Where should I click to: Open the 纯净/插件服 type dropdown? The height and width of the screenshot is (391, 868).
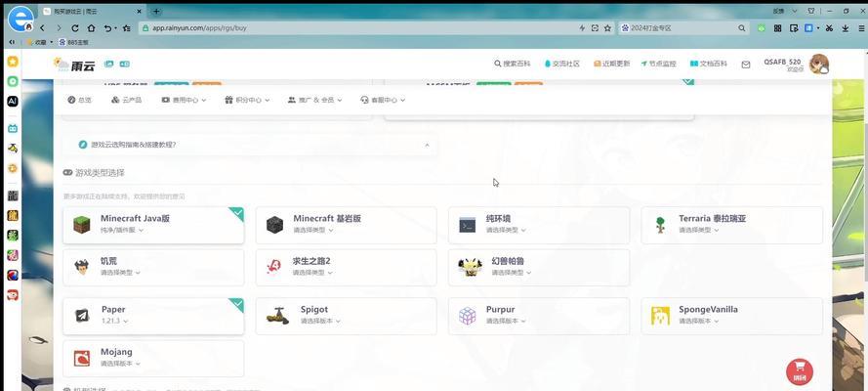[x=122, y=230]
